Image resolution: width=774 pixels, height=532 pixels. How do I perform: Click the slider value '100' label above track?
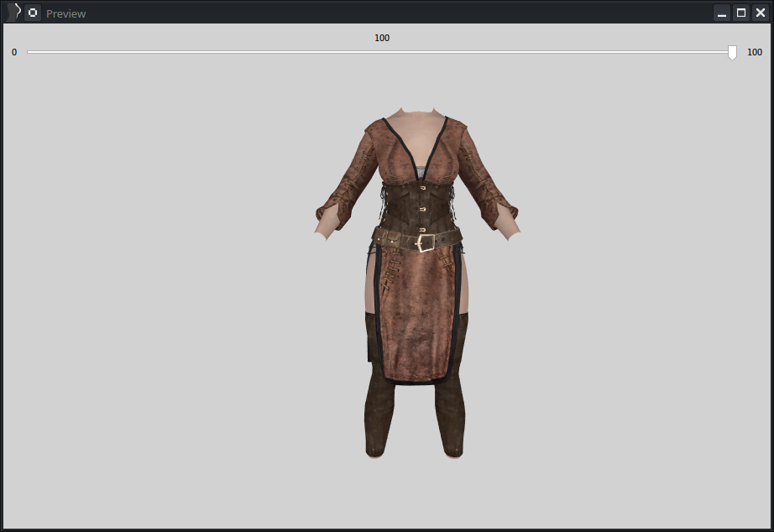[382, 38]
